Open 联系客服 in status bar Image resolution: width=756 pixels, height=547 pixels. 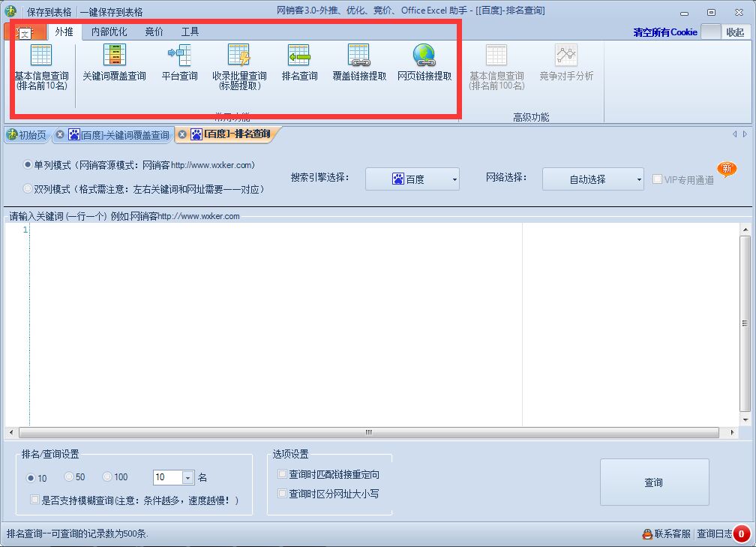click(x=667, y=534)
